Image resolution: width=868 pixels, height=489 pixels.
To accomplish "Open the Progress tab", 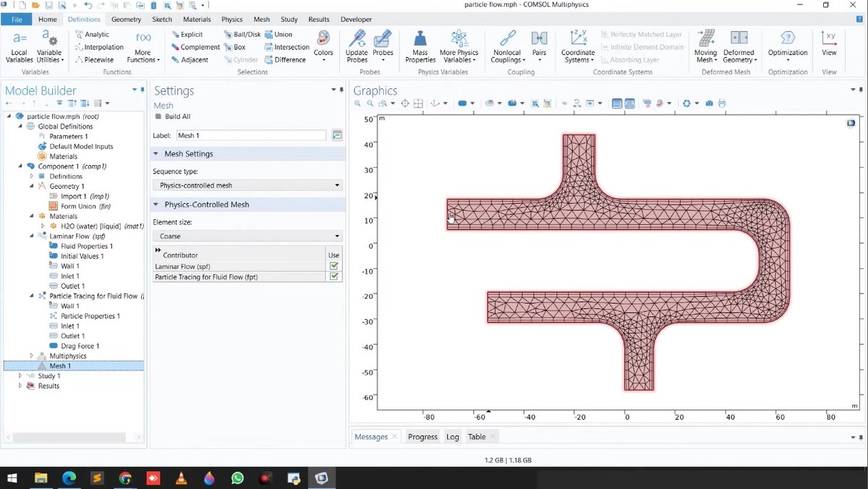I will tap(422, 437).
